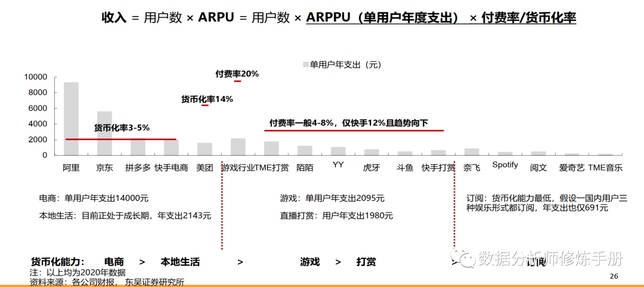Click the y-axis value 2000

tap(38, 140)
